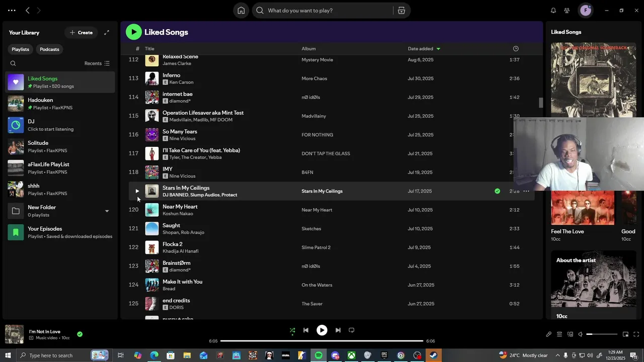Focus the 'What do you want to play?' search field
Image resolution: width=644 pixels, height=362 pixels.
point(322,10)
